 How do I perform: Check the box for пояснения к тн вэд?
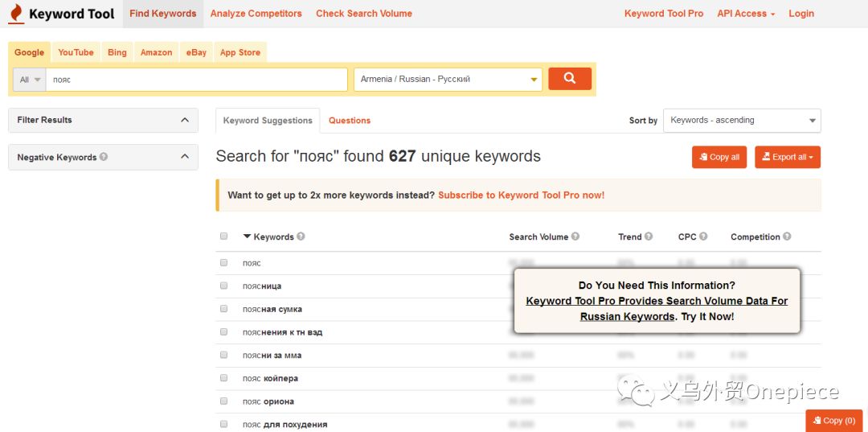coord(223,331)
